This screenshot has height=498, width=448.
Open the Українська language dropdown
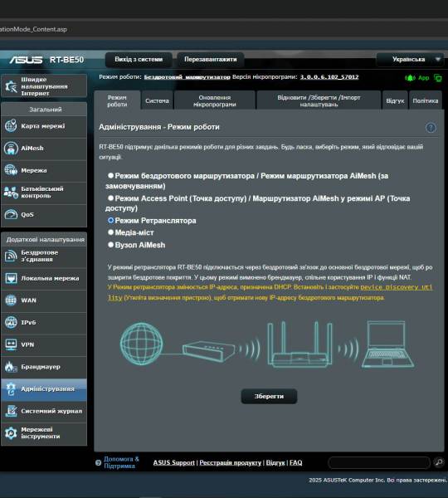point(410,60)
